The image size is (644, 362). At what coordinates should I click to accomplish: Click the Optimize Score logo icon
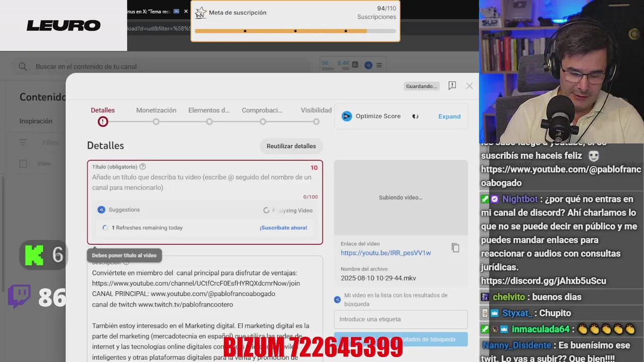[x=347, y=116]
